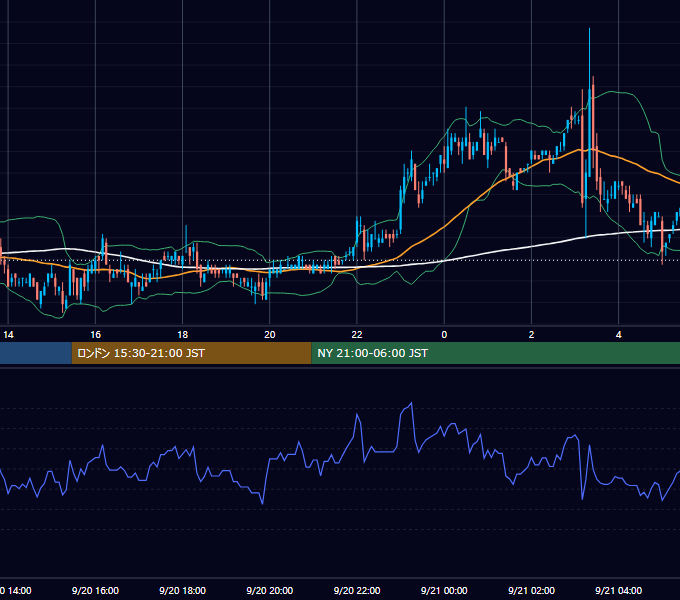Click the 9/21 00:00 timestamp label

pyautogui.click(x=444, y=590)
